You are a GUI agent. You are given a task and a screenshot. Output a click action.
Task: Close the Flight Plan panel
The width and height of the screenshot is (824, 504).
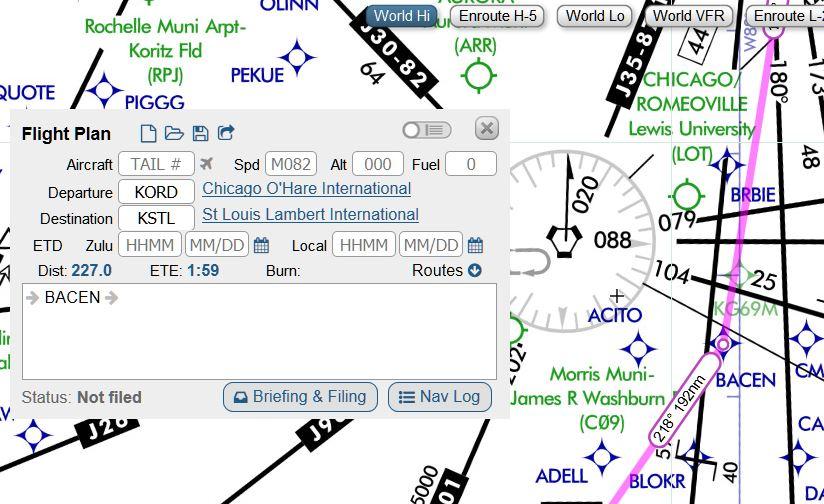487,128
